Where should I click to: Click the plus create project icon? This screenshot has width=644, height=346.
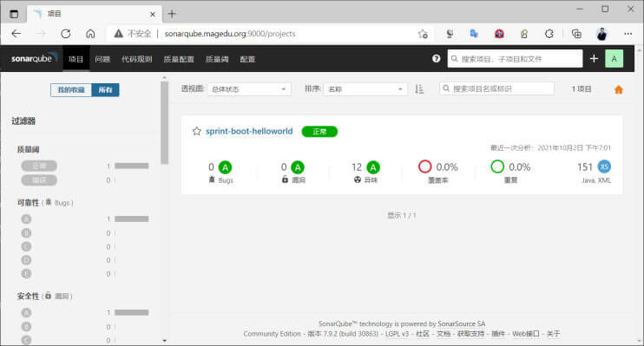pyautogui.click(x=594, y=59)
